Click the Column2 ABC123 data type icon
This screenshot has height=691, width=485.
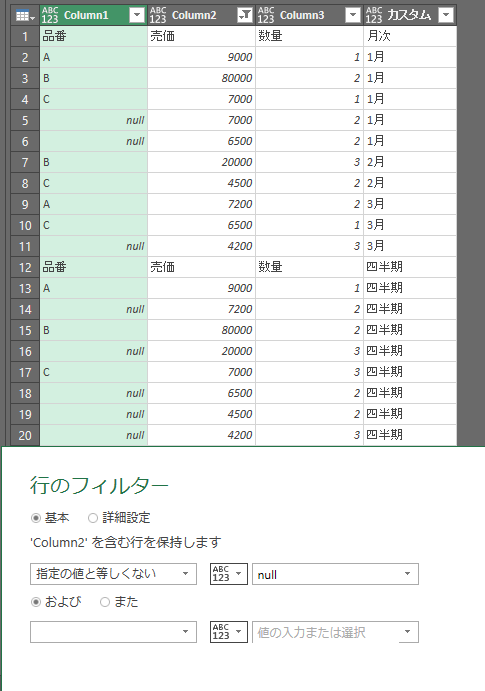(158, 15)
